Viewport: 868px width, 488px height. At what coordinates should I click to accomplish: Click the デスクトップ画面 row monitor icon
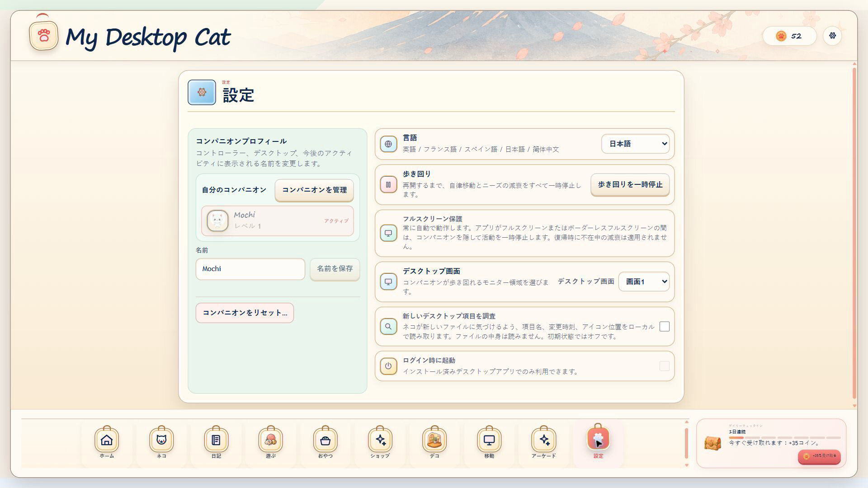pos(388,282)
